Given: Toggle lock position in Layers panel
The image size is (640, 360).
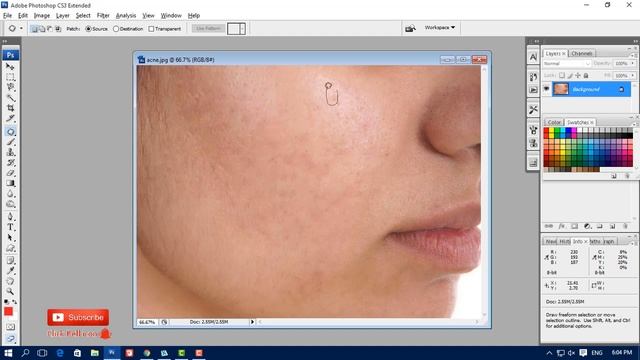Looking at the screenshot, I should 578,76.
